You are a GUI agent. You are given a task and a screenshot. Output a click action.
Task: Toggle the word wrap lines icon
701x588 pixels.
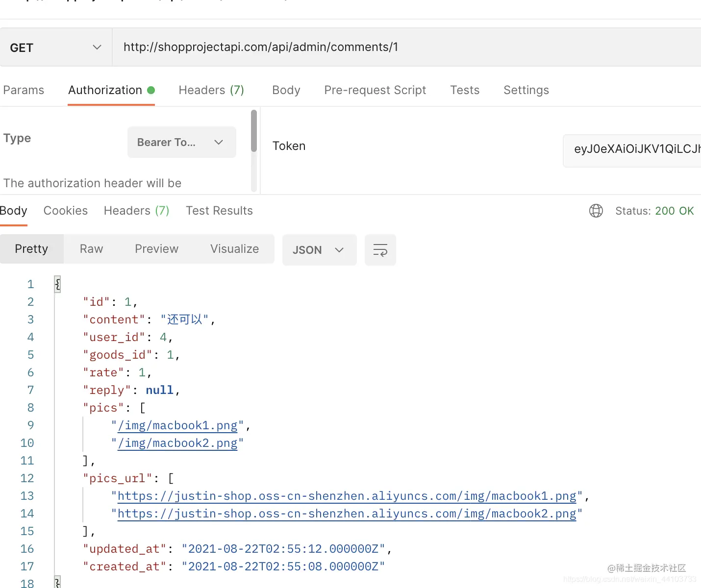click(380, 250)
